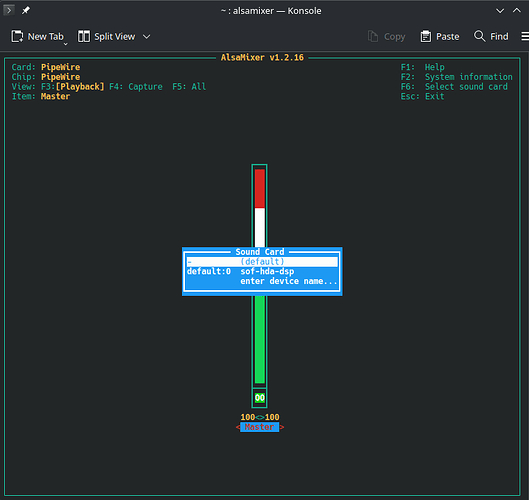Screen dimensions: 529x500
Task: Click F2 System information entry
Action: [456, 77]
